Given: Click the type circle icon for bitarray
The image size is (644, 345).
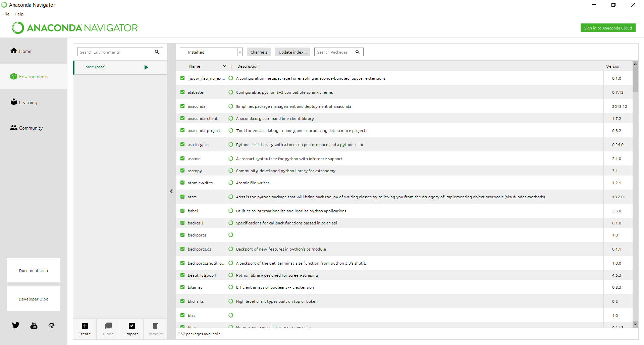Looking at the screenshot, I should pos(231,287).
